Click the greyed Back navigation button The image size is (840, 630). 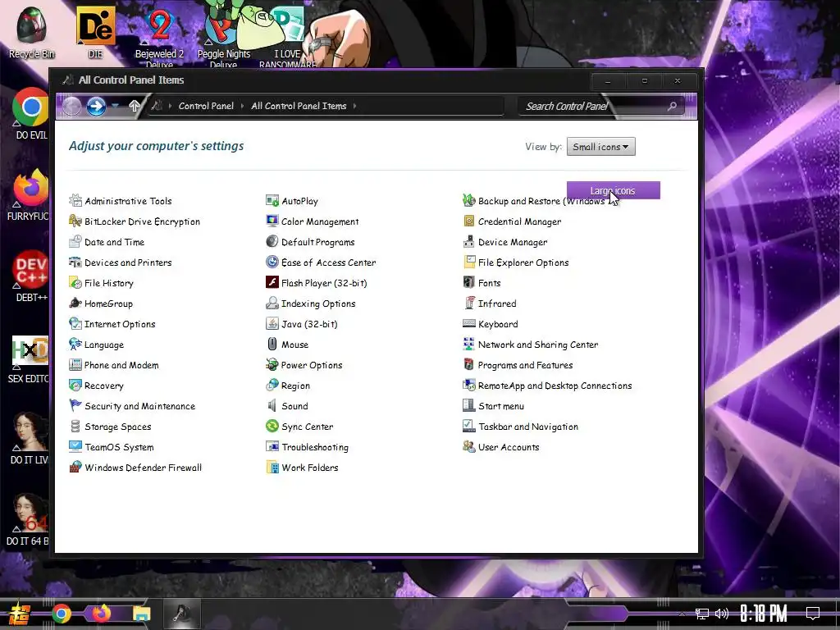point(72,106)
